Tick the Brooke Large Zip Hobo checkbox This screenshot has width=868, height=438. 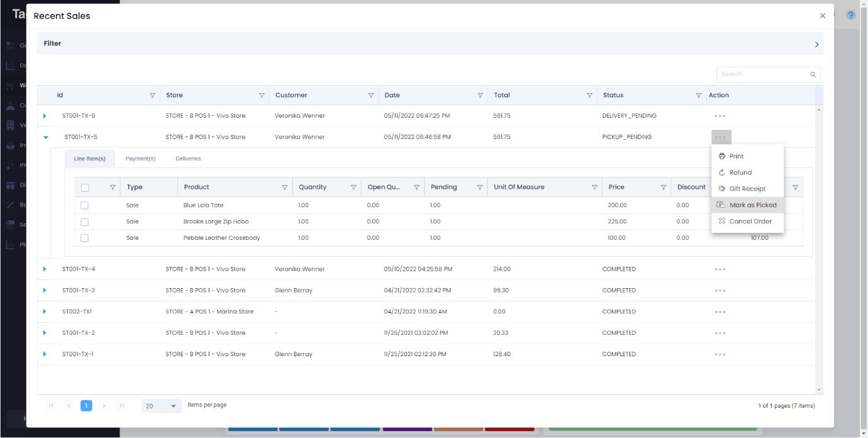pyautogui.click(x=85, y=222)
